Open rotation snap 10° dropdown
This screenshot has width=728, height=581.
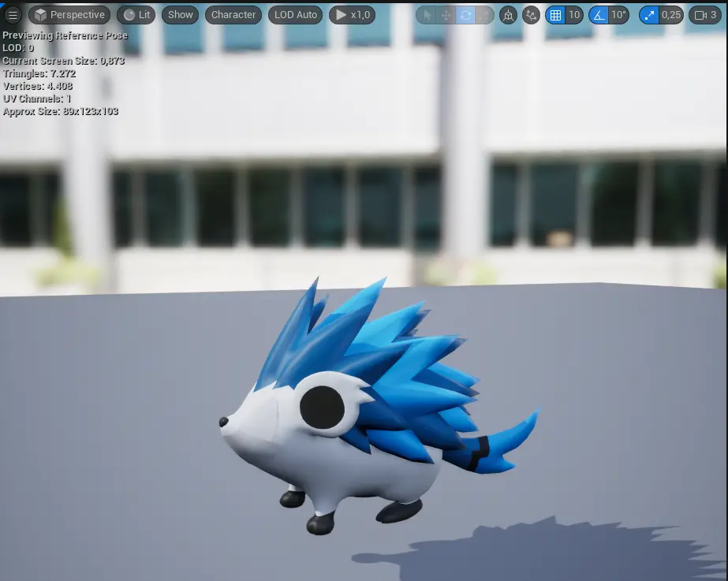[618, 15]
